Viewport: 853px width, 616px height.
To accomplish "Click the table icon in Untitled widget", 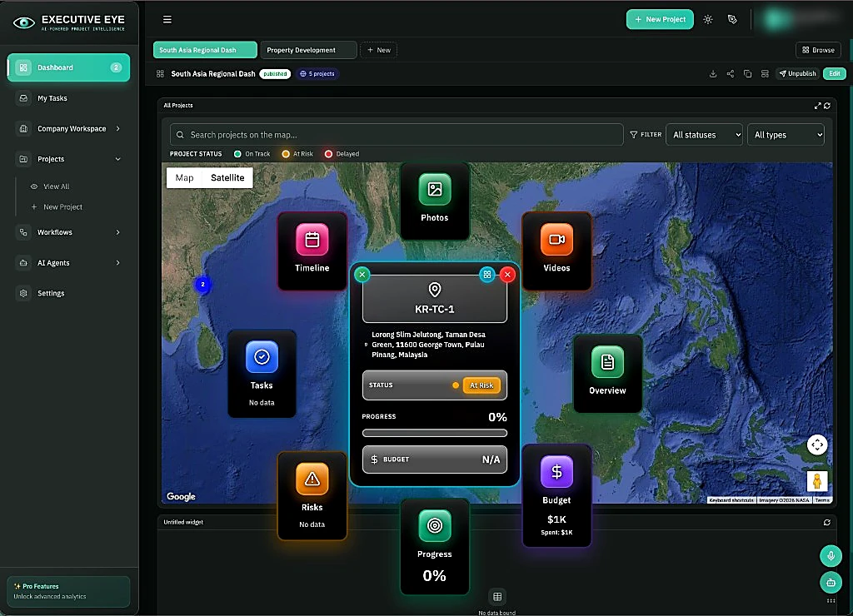I will pos(497,596).
